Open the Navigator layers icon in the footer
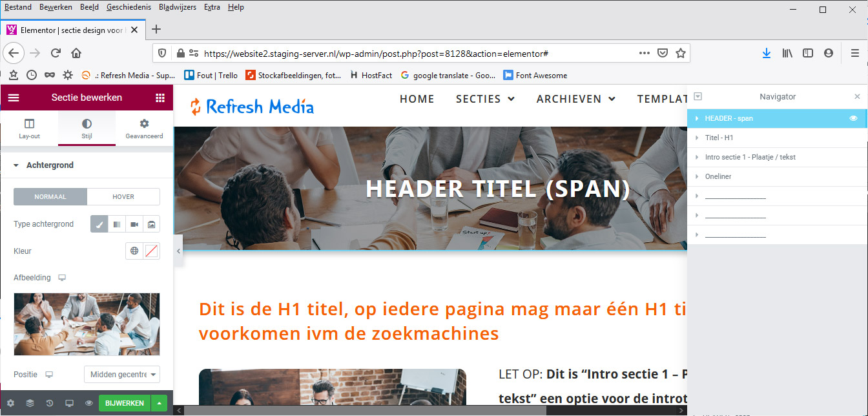 pyautogui.click(x=30, y=403)
